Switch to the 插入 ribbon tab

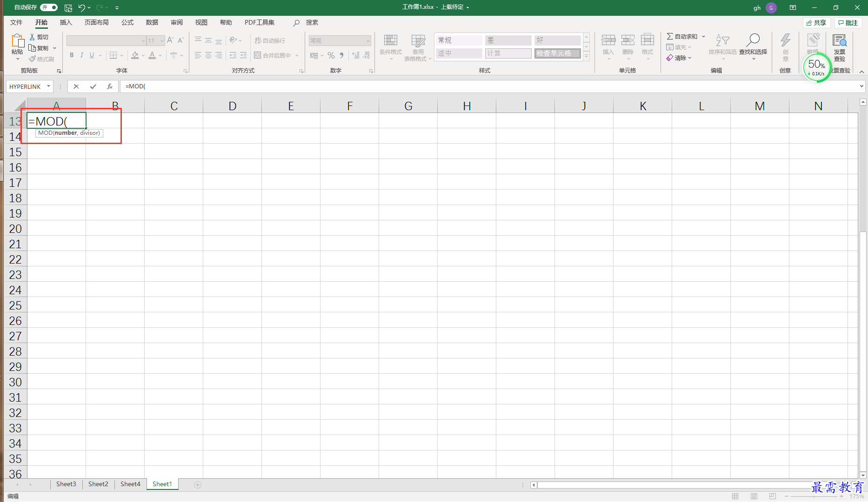tap(66, 22)
